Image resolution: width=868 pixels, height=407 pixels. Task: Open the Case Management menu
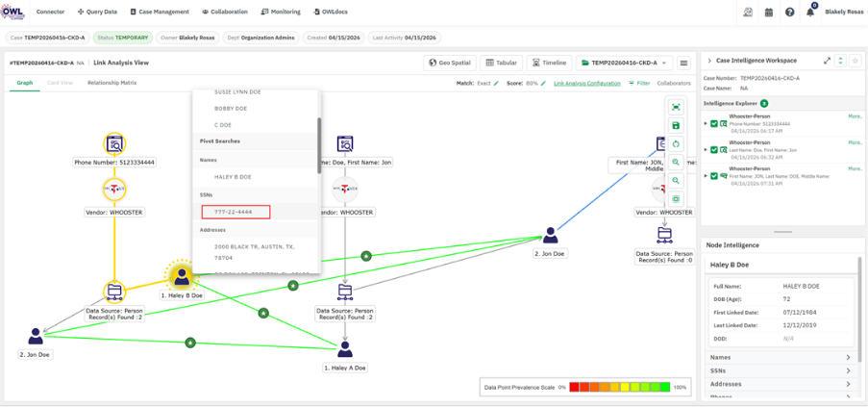pyautogui.click(x=160, y=12)
